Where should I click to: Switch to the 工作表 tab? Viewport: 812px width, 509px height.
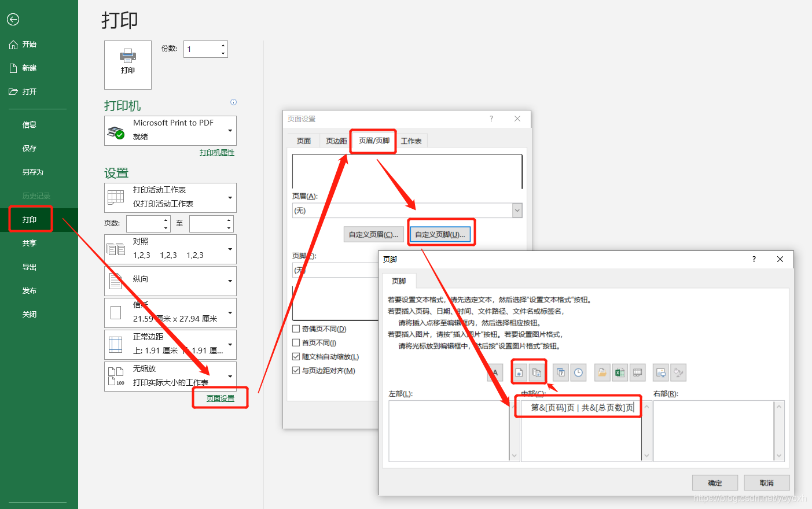[411, 141]
